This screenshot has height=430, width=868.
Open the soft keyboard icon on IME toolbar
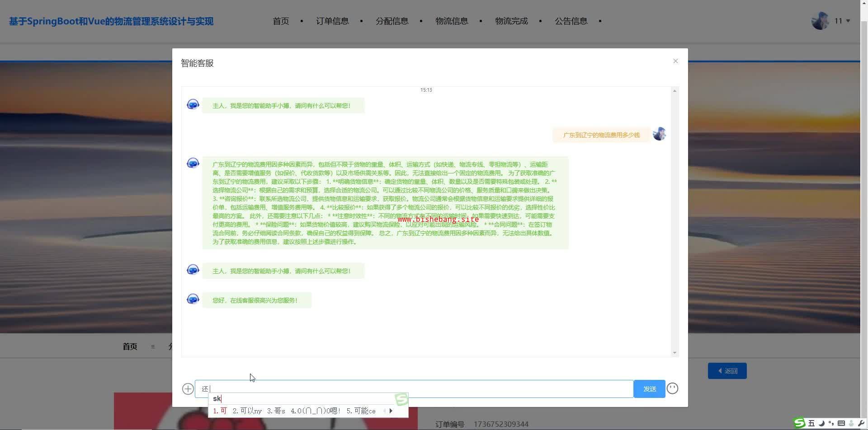(x=841, y=423)
